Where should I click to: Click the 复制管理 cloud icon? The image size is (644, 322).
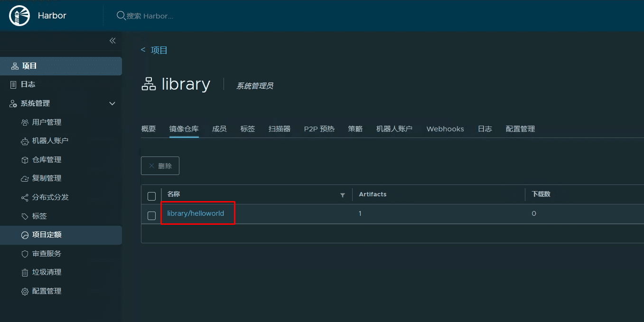(x=25, y=178)
